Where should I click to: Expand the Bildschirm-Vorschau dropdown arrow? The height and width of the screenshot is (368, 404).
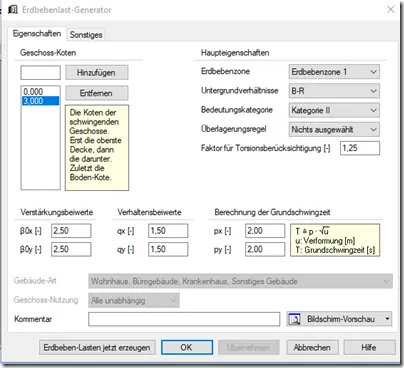(x=387, y=319)
